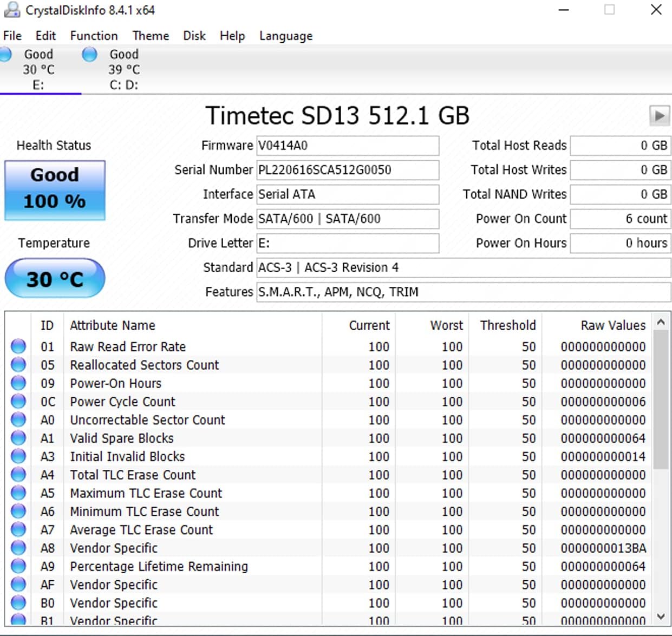The width and height of the screenshot is (672, 636).
Task: Open the Function menu
Action: point(94,36)
